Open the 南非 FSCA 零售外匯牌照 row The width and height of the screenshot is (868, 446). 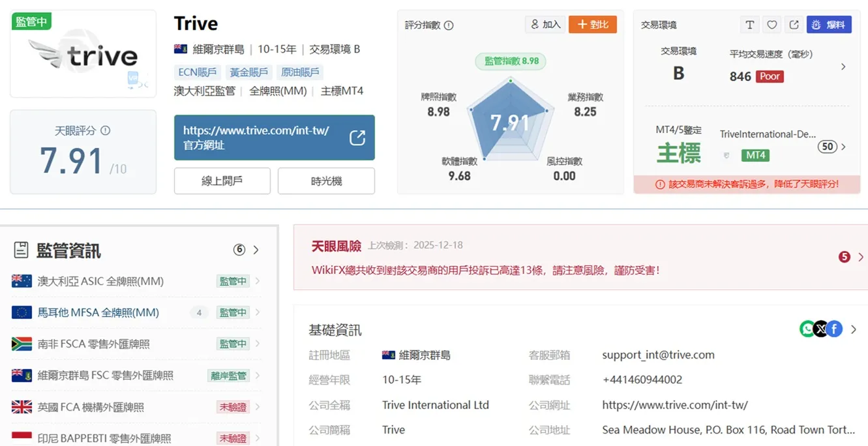(136, 344)
